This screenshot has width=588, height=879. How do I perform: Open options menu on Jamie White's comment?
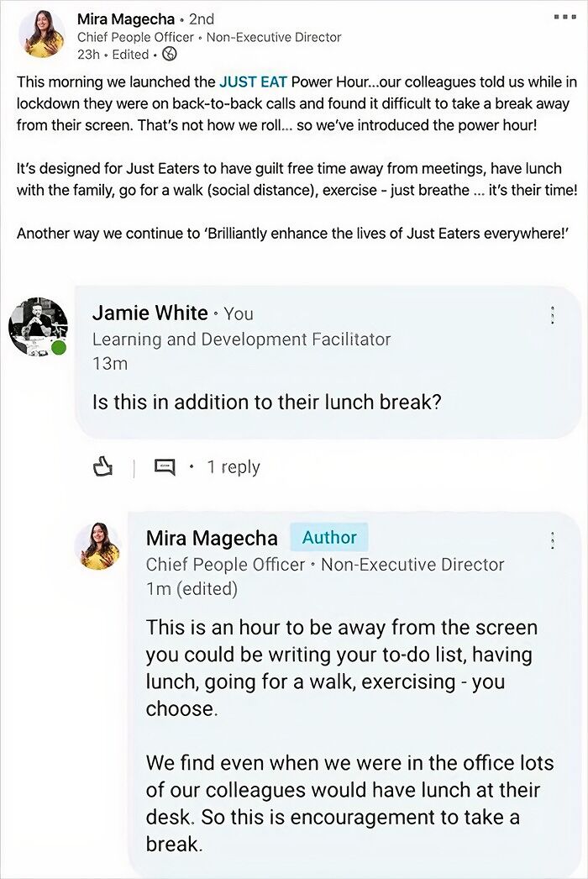coord(552,315)
